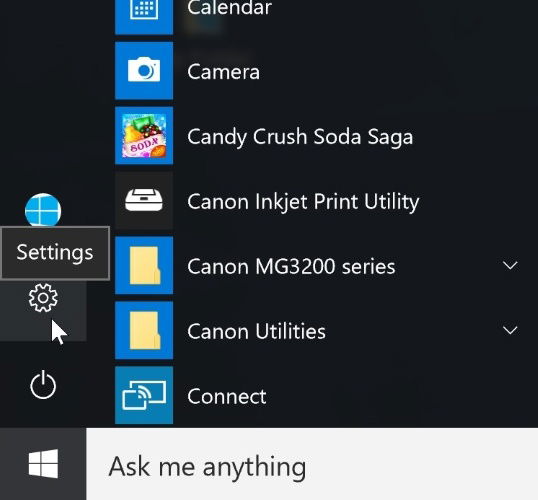Open Canon Inkjet Print Utility icon

tap(144, 200)
